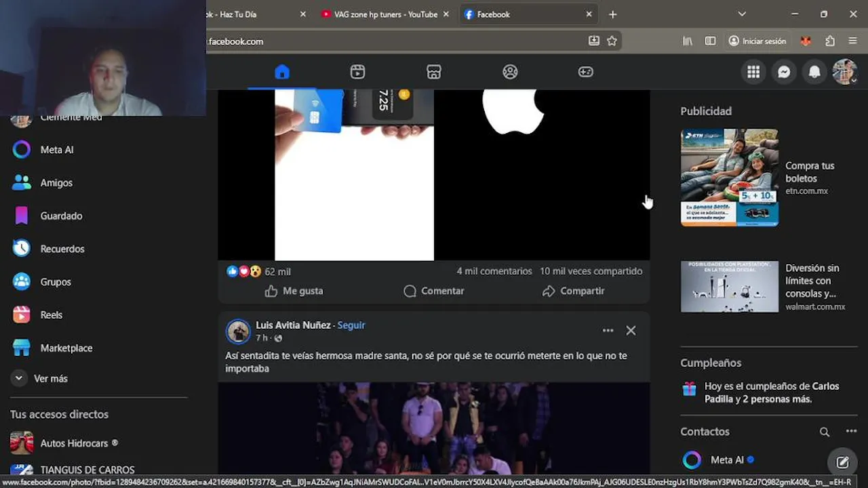Hide the Luis Avitia Nuñez post with X

(631, 331)
